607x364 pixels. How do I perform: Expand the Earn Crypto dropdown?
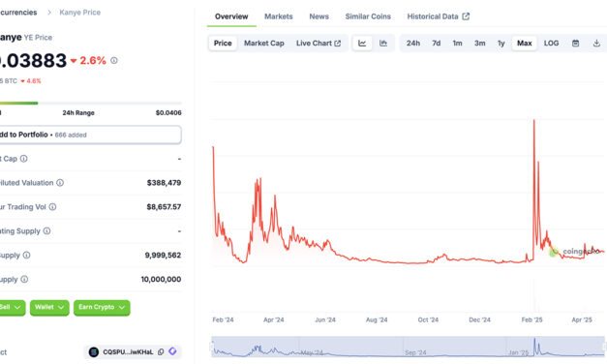tap(102, 308)
